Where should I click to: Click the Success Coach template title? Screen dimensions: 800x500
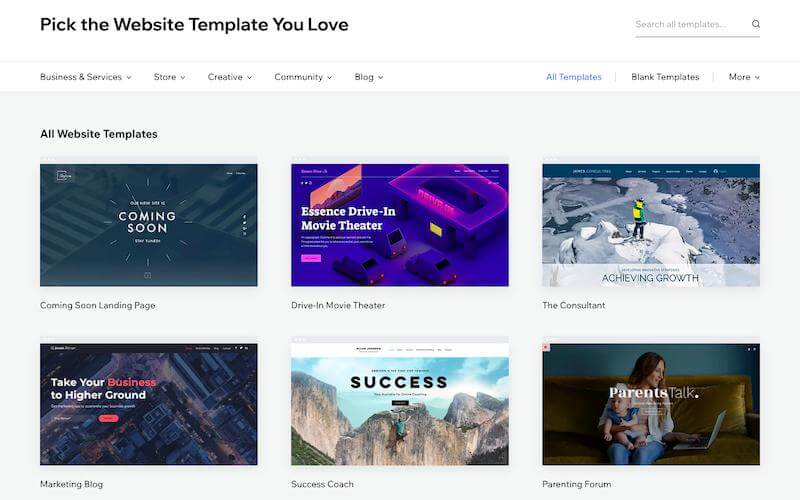(x=322, y=484)
